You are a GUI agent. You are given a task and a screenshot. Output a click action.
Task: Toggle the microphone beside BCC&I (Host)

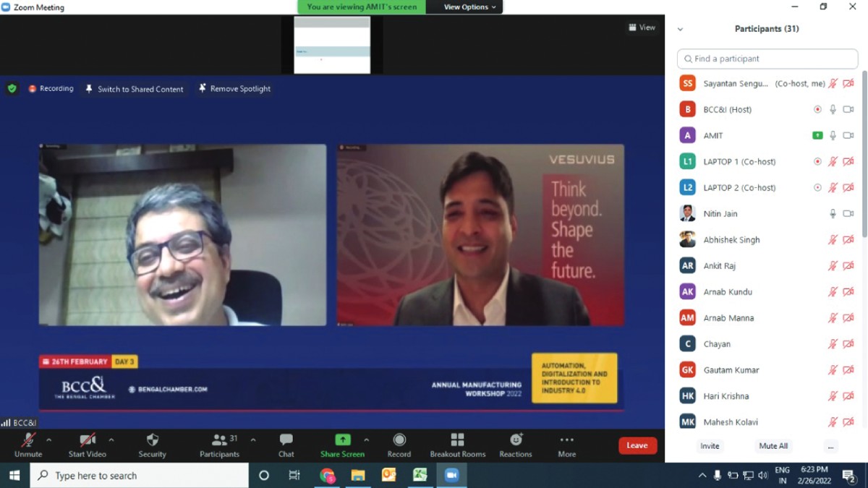[833, 109]
